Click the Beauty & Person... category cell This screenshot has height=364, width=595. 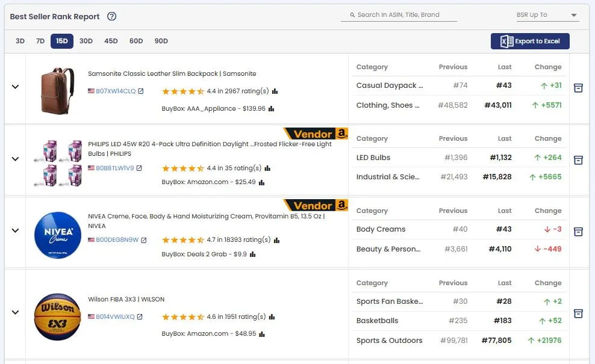pyautogui.click(x=388, y=248)
